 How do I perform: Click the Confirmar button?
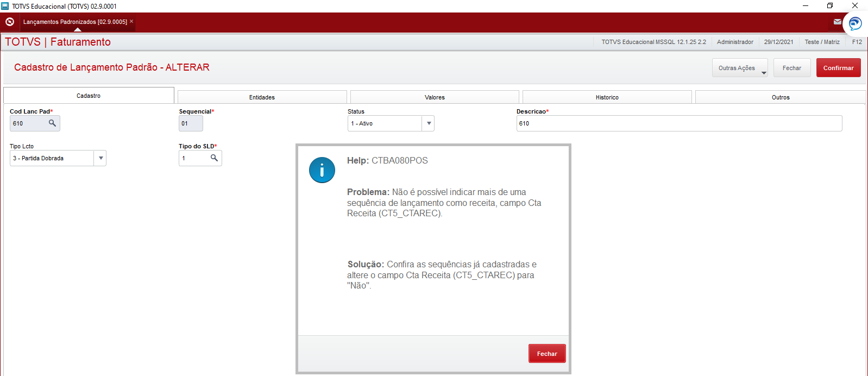pos(839,68)
